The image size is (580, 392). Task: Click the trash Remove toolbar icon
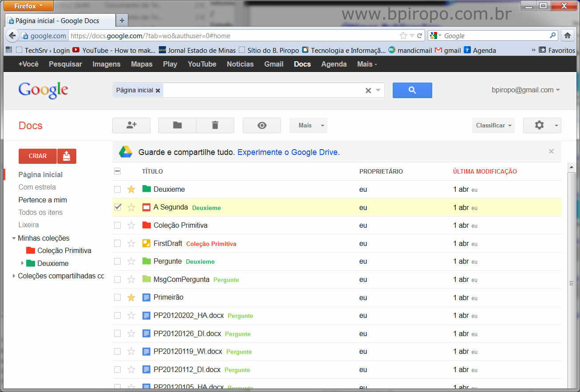pyautogui.click(x=215, y=125)
